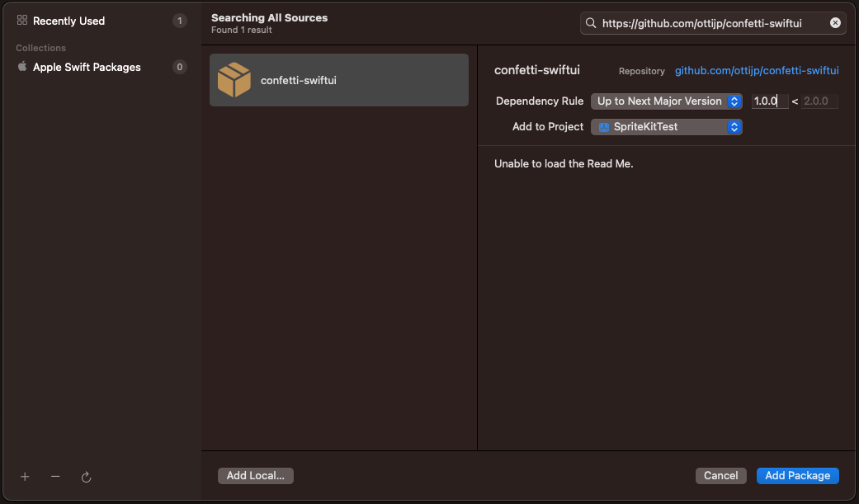
Task: Click the Recently Used count badge 1
Action: tap(180, 21)
